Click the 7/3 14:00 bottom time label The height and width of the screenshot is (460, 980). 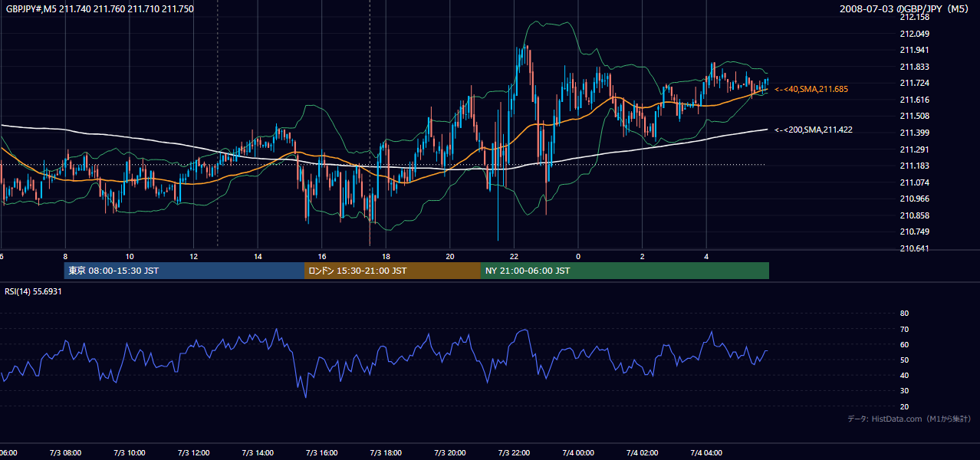coord(258,452)
